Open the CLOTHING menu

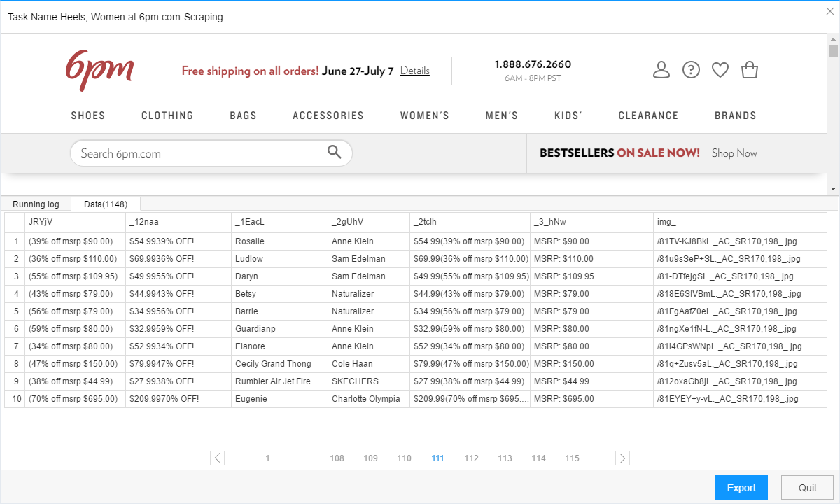(x=167, y=115)
